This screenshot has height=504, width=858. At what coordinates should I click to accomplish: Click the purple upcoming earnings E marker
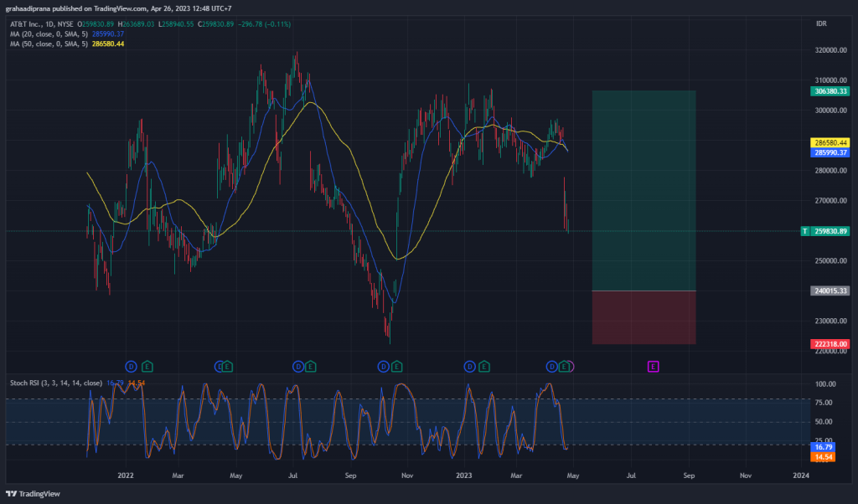(x=653, y=367)
